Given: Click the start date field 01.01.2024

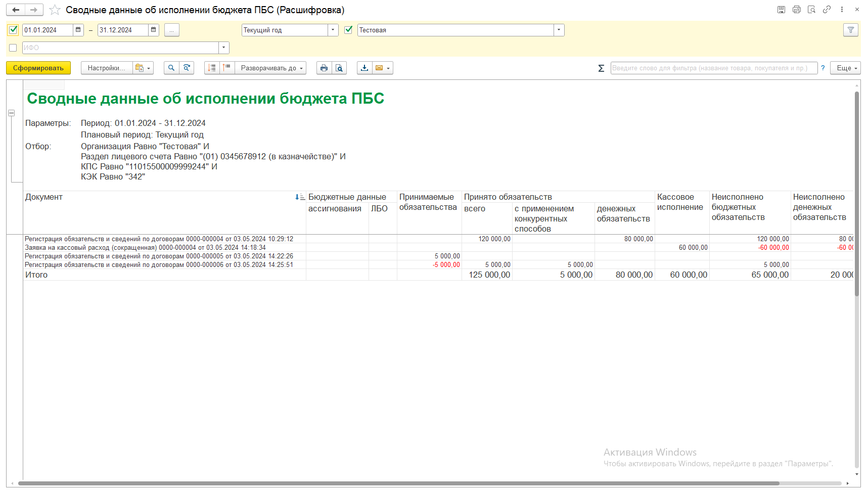Looking at the screenshot, I should 48,30.
